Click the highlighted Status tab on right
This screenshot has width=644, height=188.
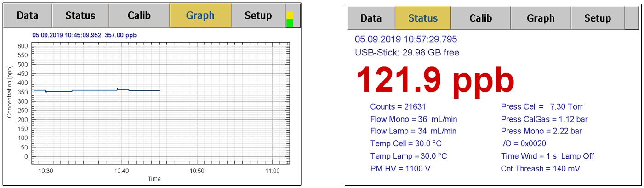[x=423, y=18]
